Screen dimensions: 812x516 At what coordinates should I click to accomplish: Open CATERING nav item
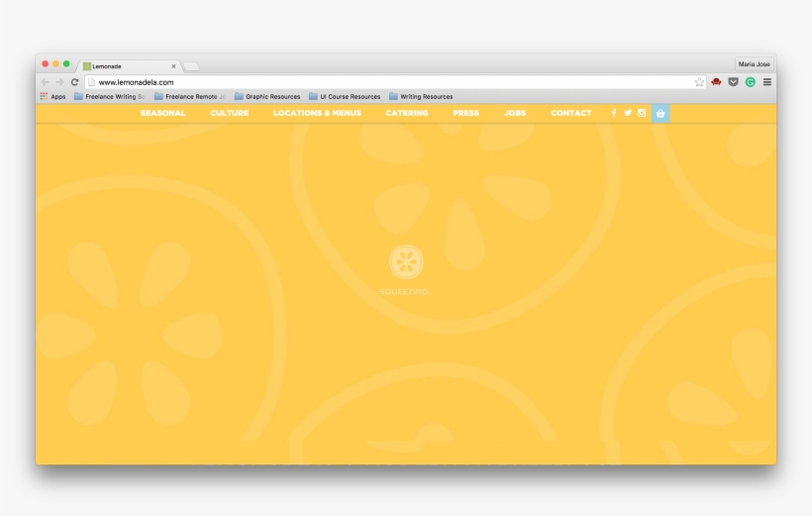[x=407, y=113]
